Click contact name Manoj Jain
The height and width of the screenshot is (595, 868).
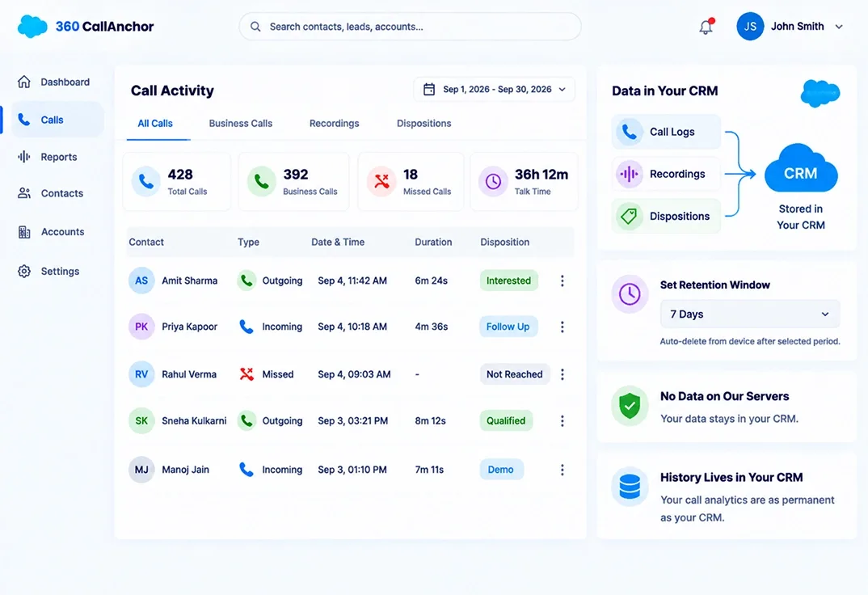(185, 470)
